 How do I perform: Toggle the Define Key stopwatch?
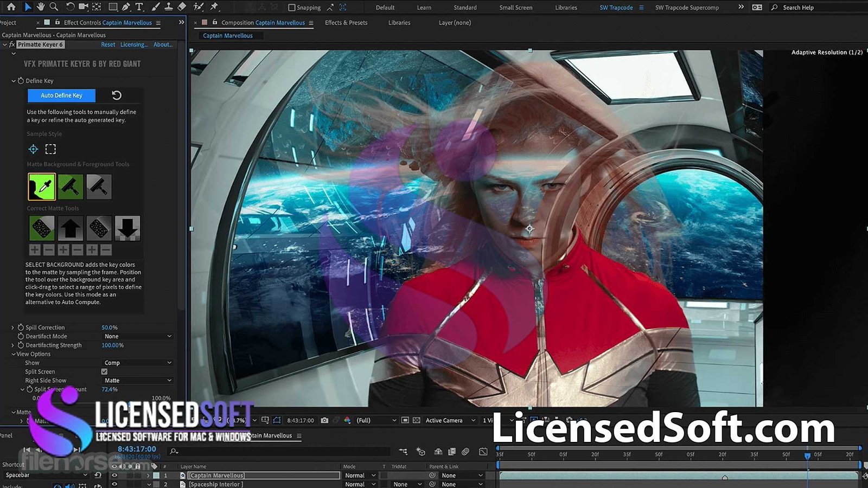(x=21, y=81)
